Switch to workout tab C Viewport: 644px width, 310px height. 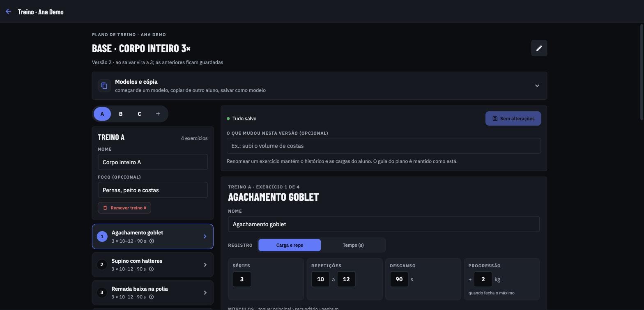point(139,114)
